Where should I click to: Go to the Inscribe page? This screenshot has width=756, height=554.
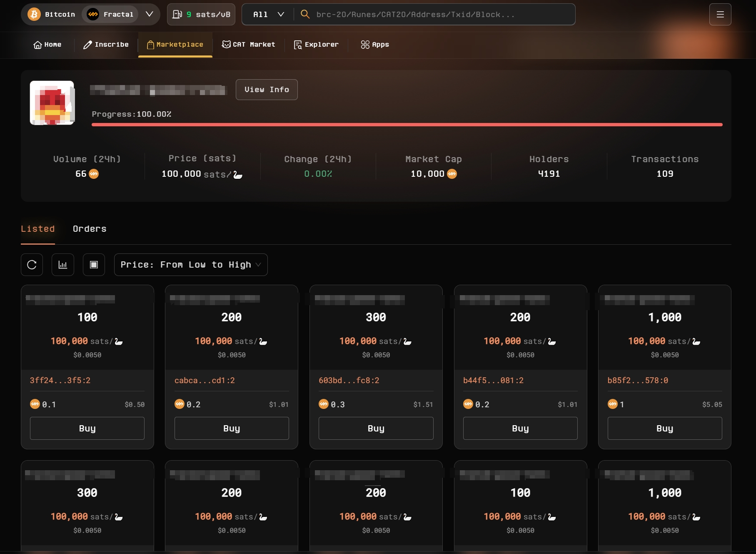(x=106, y=45)
